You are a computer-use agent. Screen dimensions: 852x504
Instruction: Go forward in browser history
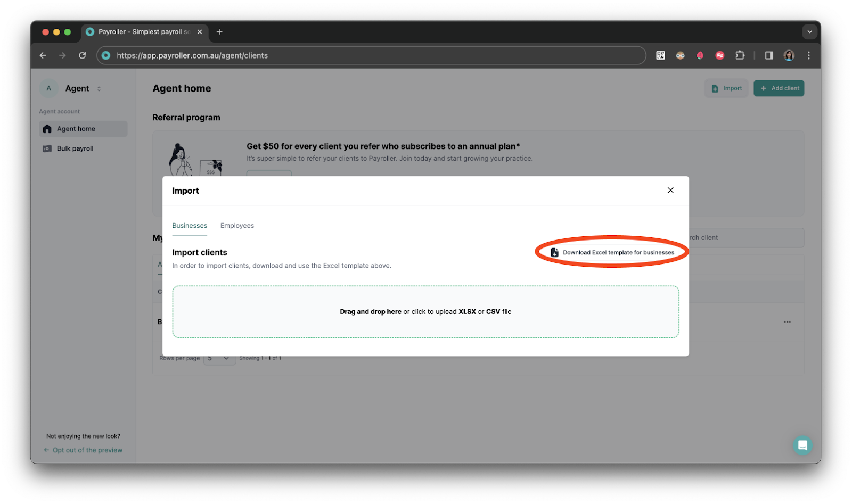tap(62, 55)
